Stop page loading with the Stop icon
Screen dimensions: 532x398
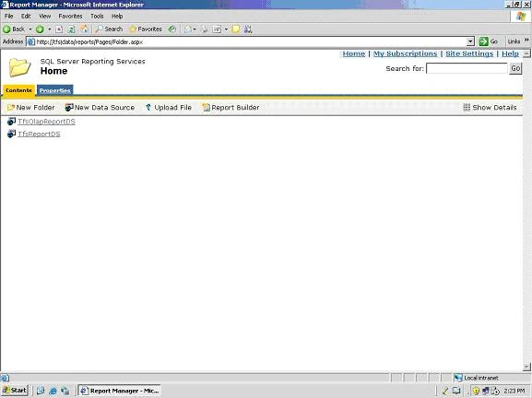click(x=59, y=29)
